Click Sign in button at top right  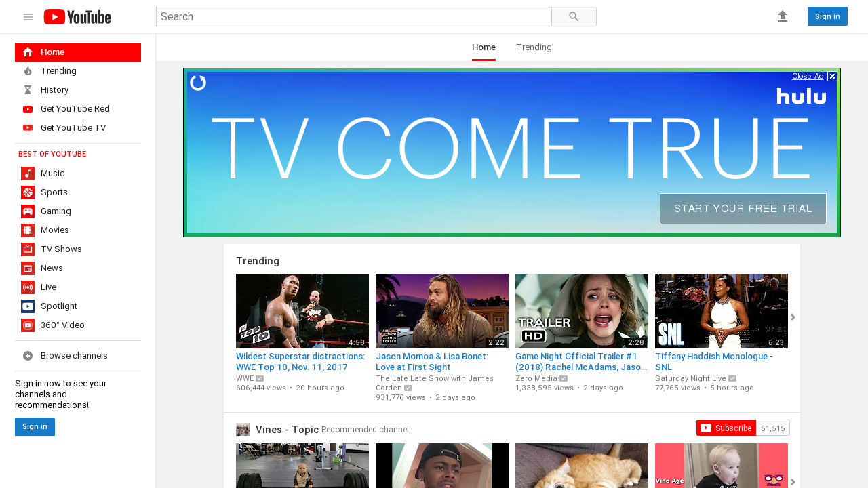[827, 16]
